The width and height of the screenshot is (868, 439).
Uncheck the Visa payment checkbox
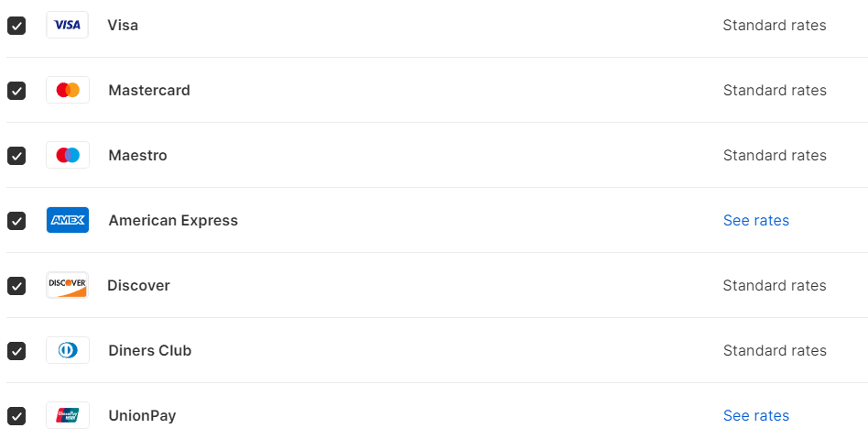point(16,26)
